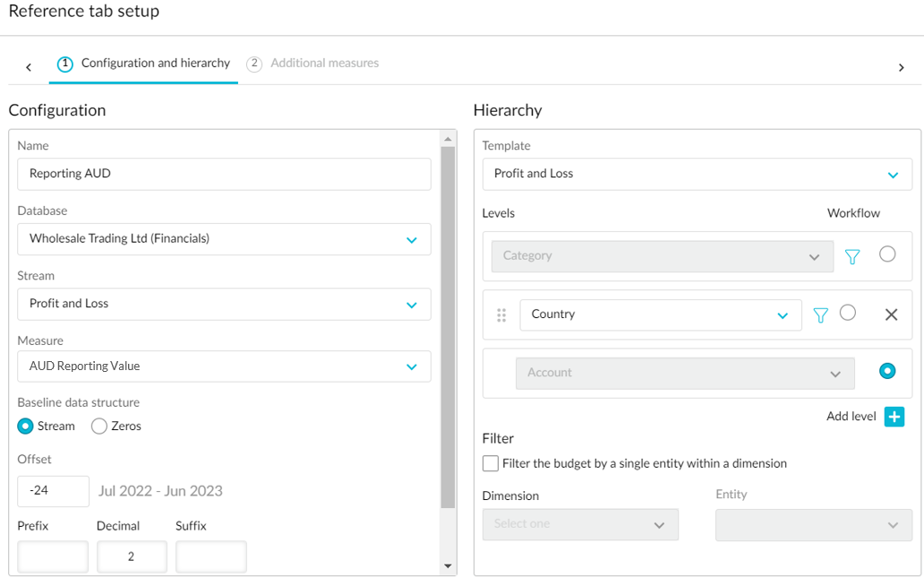924x578 pixels.
Task: Click the Name input field
Action: coord(224,174)
